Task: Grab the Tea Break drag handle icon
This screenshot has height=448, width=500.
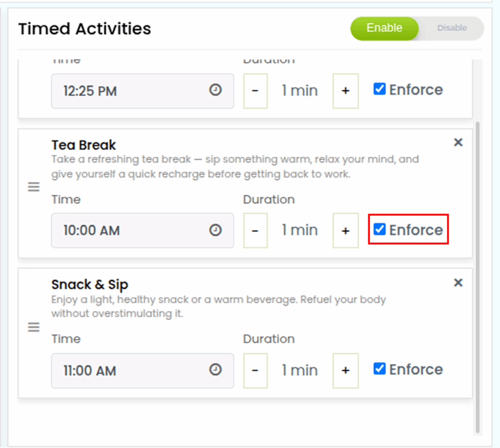Action: (x=34, y=187)
